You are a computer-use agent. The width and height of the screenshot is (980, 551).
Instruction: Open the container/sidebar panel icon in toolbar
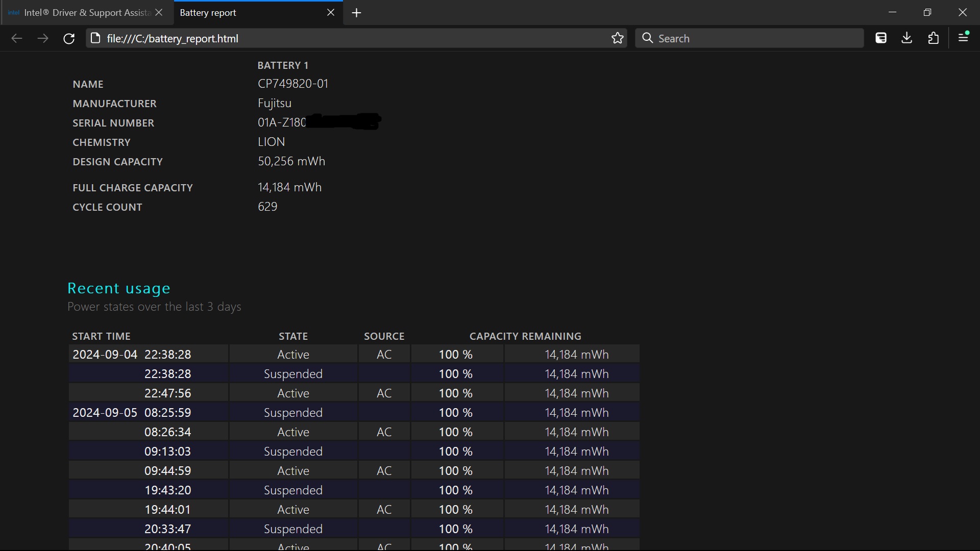881,38
